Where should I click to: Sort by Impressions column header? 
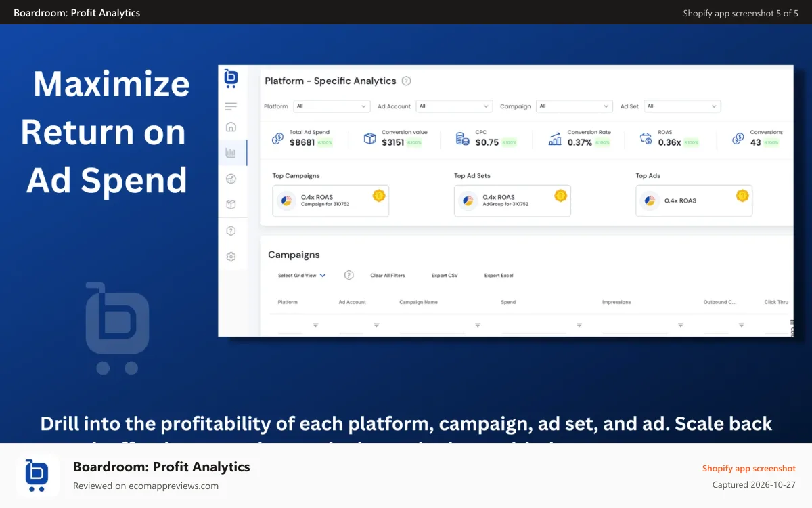[x=616, y=302]
